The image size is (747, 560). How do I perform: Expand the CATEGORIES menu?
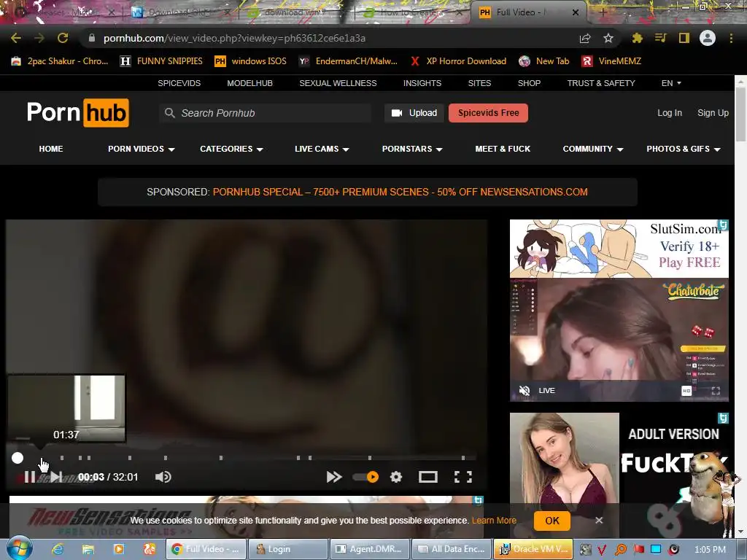[231, 149]
